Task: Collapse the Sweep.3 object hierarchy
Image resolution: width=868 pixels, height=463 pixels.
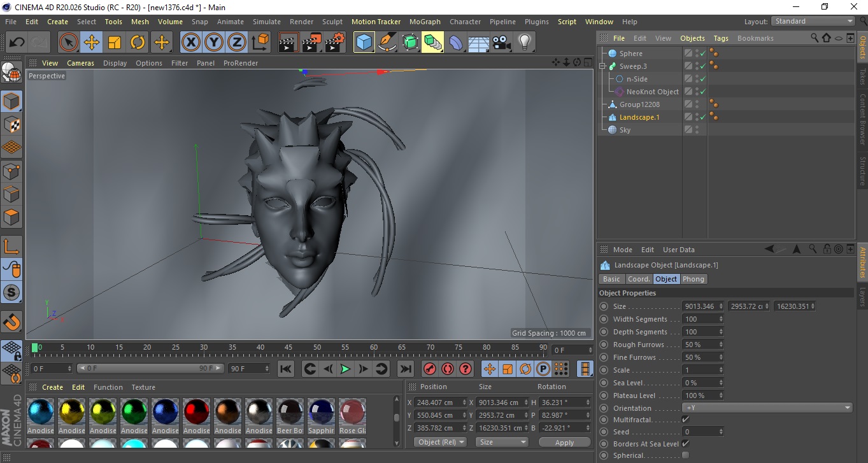Action: [602, 66]
